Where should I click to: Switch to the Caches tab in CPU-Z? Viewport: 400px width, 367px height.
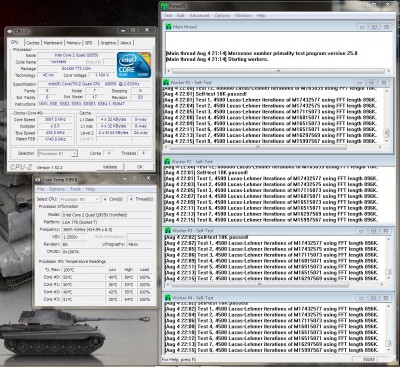coord(33,43)
